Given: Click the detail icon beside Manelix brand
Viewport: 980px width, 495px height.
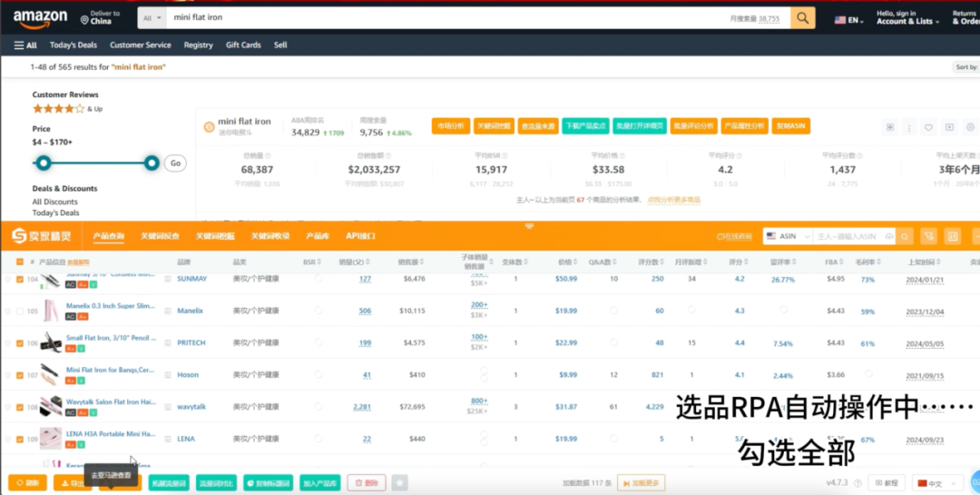Looking at the screenshot, I should [168, 311].
